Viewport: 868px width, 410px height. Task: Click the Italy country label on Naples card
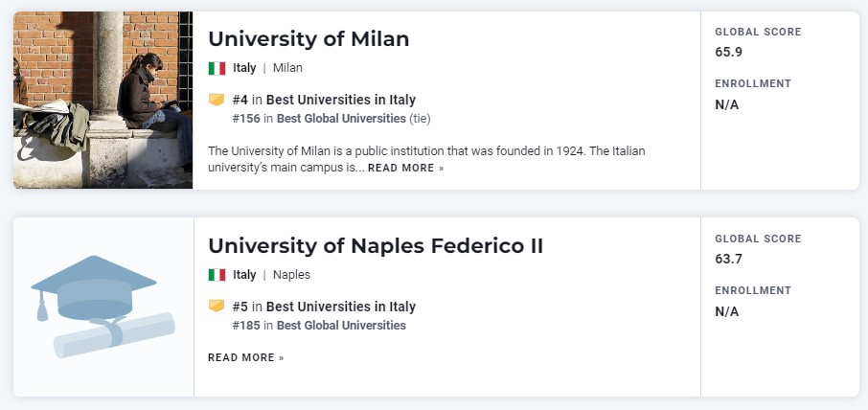tap(244, 275)
